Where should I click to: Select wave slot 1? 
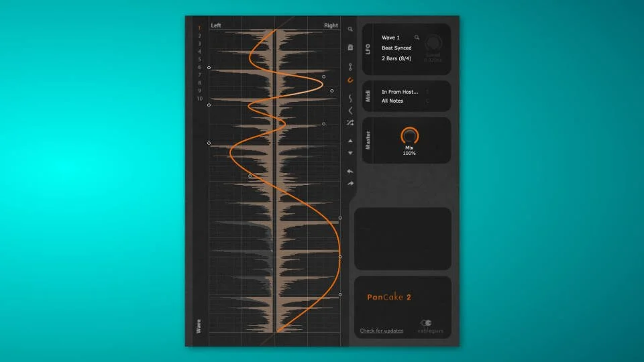point(199,28)
